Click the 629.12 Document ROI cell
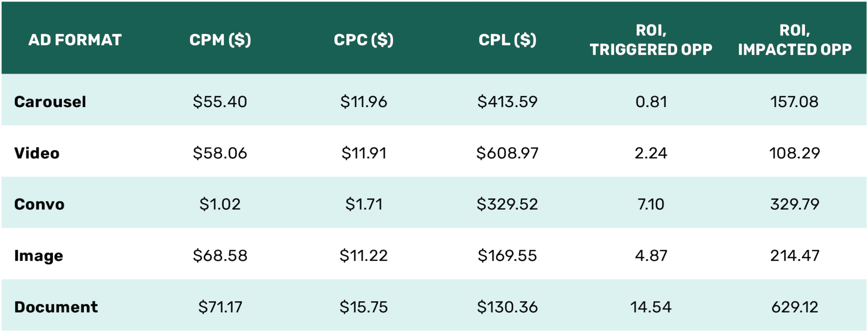868x331 pixels. pyautogui.click(x=795, y=307)
